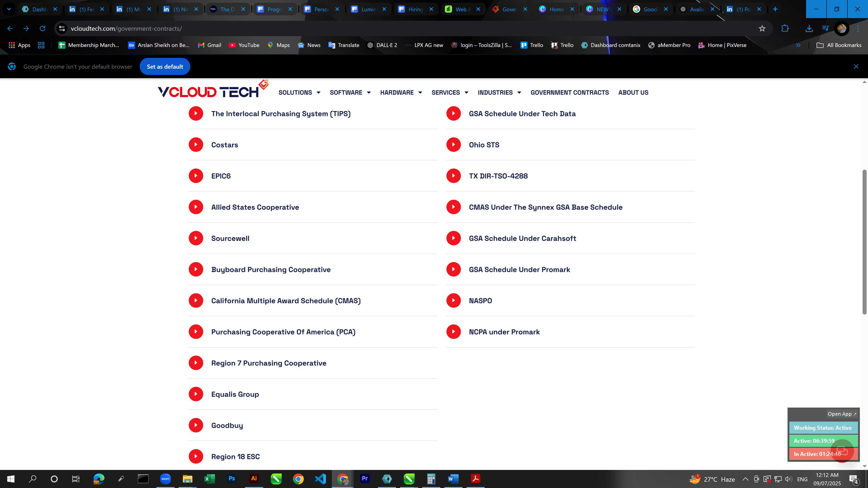The width and height of the screenshot is (868, 488).
Task: Reload the page with the refresh icon
Action: click(x=42, y=29)
